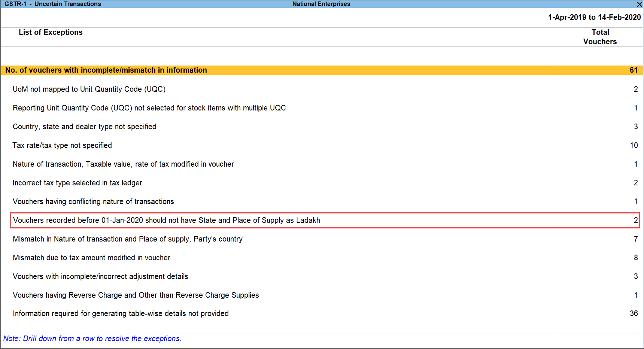Click the 'GSTR-1 - Uncertain Transactions' title text
The height and width of the screenshot is (349, 644).
click(52, 4)
